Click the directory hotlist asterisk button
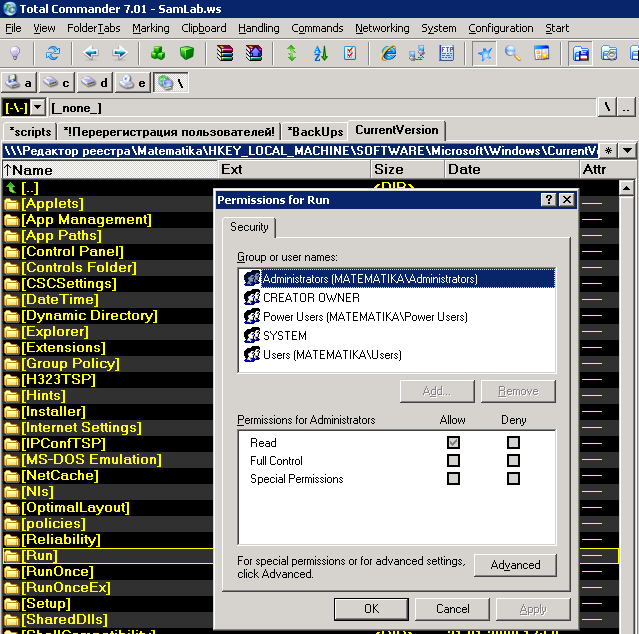This screenshot has width=639, height=634. point(608,151)
